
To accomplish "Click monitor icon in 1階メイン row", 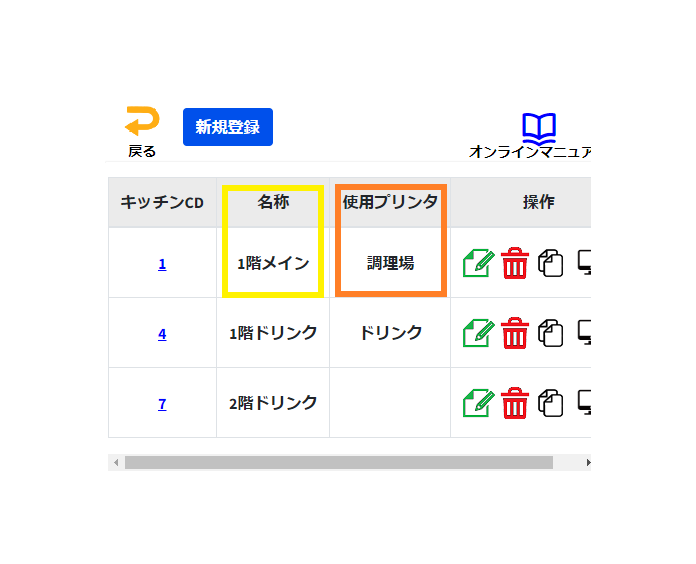I will [584, 264].
